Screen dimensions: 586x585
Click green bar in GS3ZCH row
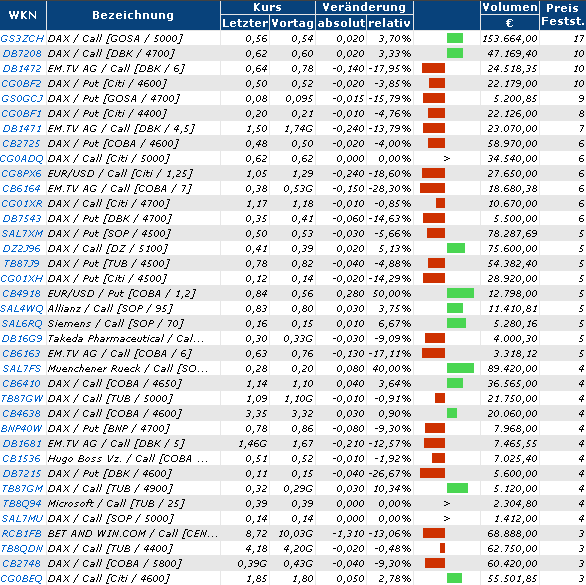click(455, 38)
